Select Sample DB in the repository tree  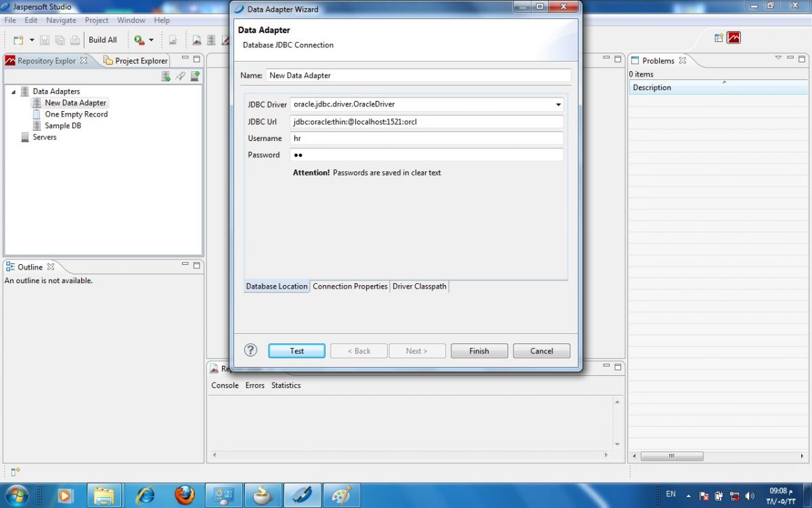62,126
